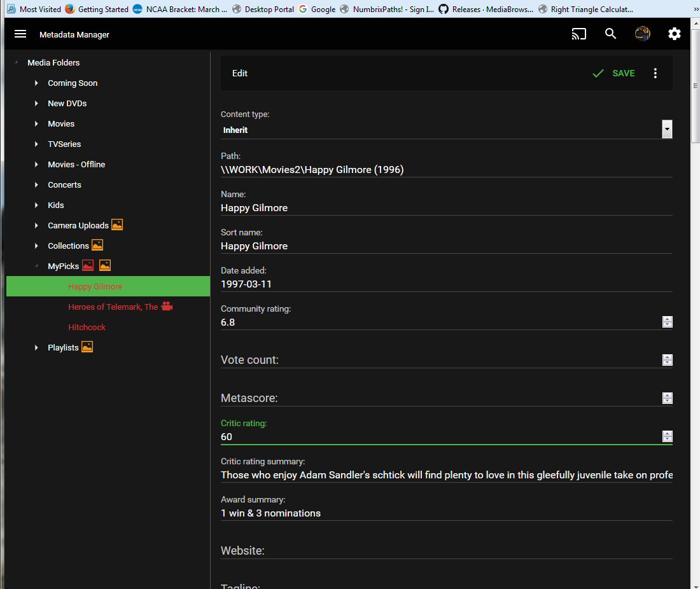The height and width of the screenshot is (589, 700).
Task: Open Right Triangle Calculator bookmark
Action: [x=585, y=9]
